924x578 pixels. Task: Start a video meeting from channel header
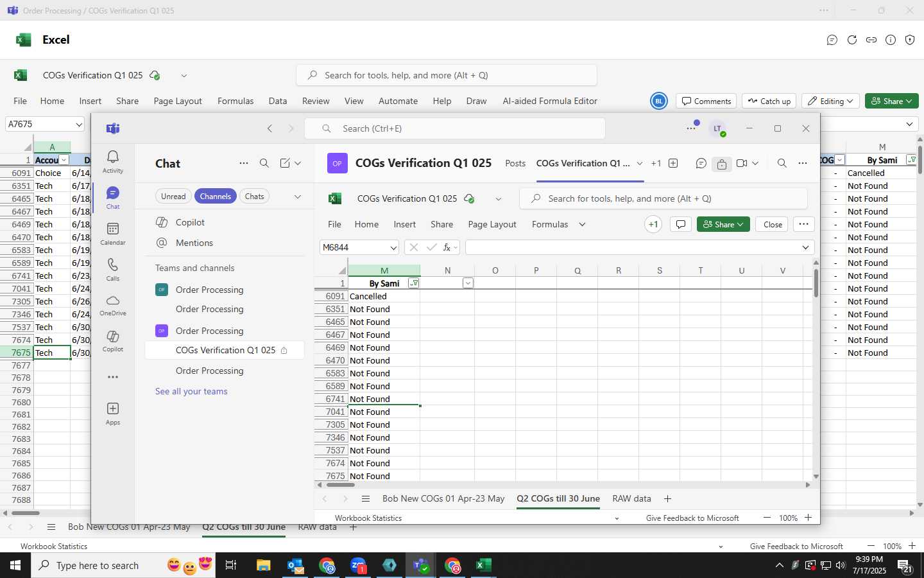[742, 163]
